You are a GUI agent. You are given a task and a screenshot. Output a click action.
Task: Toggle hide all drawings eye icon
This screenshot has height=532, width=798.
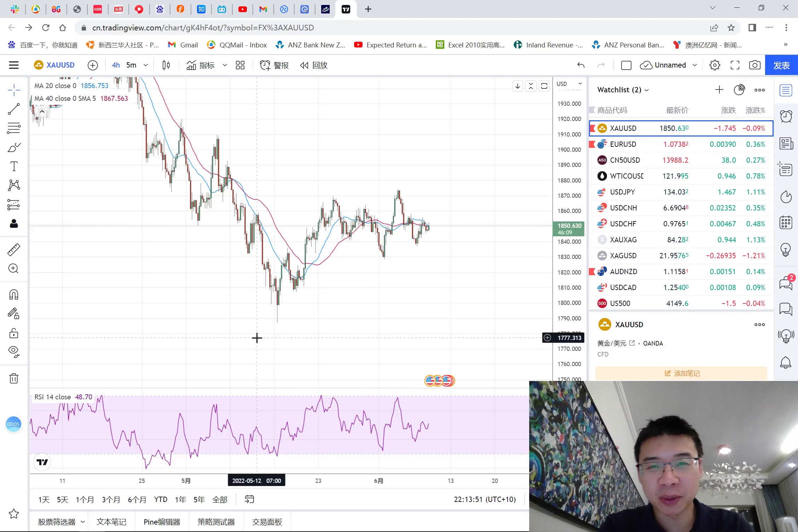point(14,351)
